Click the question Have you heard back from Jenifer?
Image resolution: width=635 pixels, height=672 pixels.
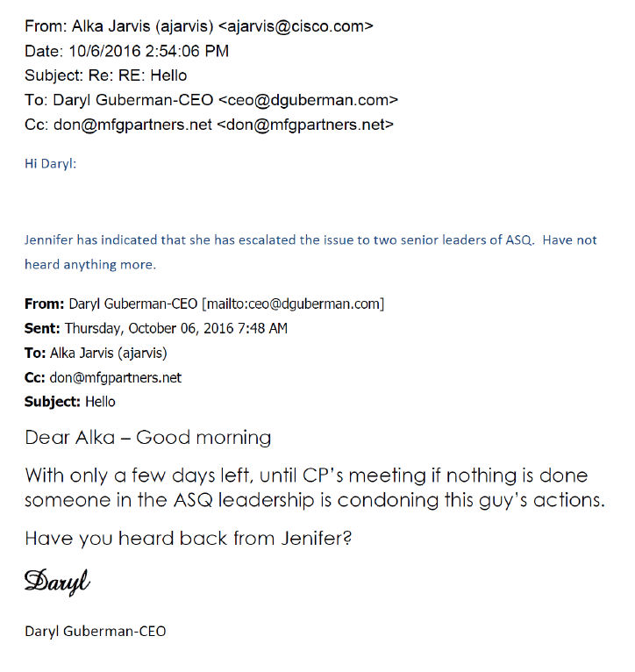pyautogui.click(x=189, y=538)
